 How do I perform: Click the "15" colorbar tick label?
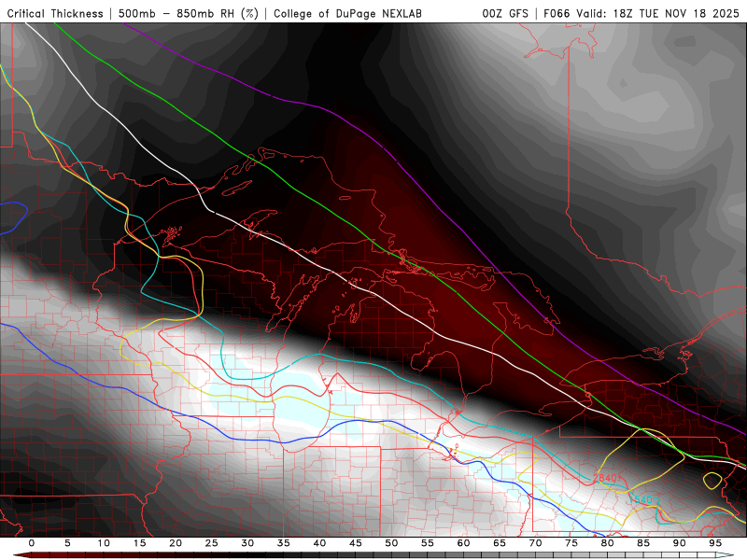139,543
